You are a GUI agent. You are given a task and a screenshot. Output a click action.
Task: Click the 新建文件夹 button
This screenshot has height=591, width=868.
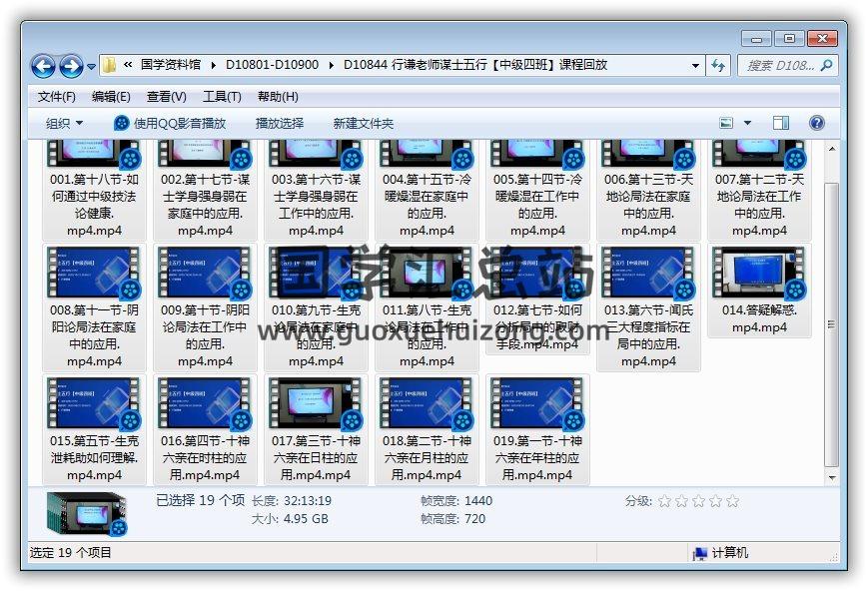(363, 123)
